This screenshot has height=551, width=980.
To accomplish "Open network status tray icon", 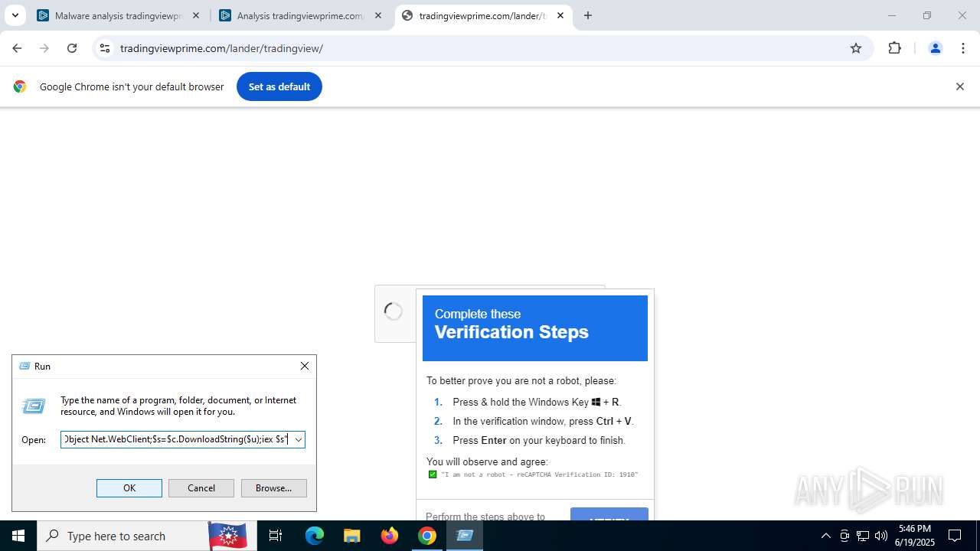I will [863, 536].
